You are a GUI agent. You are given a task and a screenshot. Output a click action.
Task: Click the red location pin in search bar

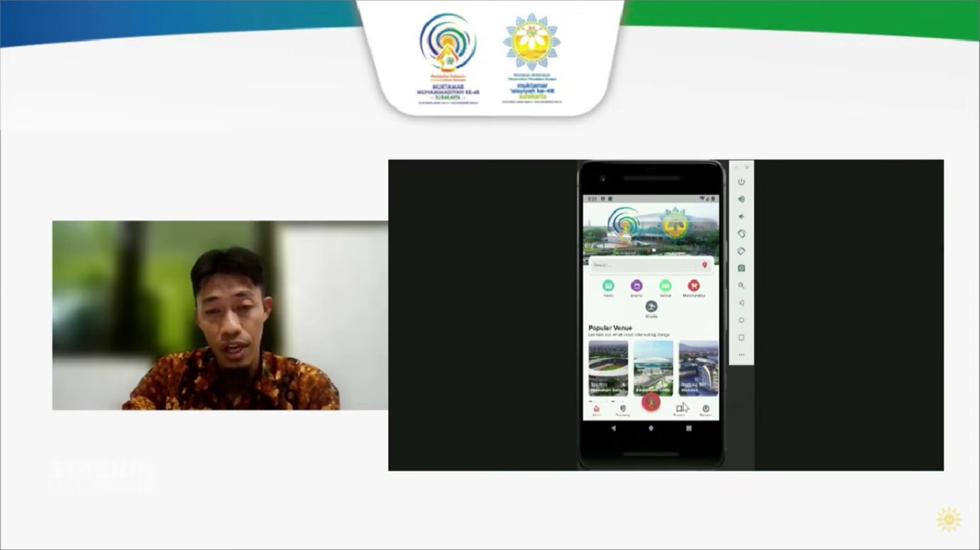pyautogui.click(x=704, y=265)
